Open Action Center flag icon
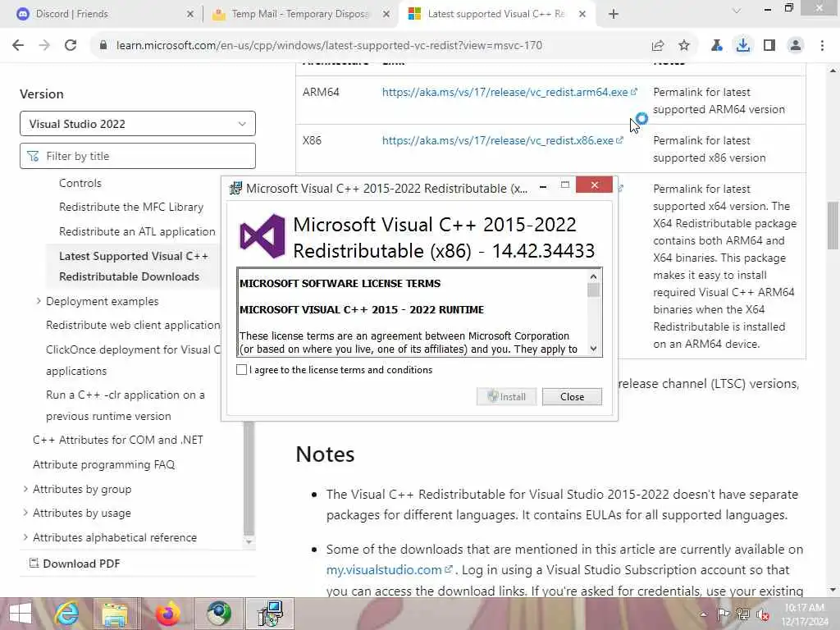Screen dimensions: 840x630 (724, 614)
